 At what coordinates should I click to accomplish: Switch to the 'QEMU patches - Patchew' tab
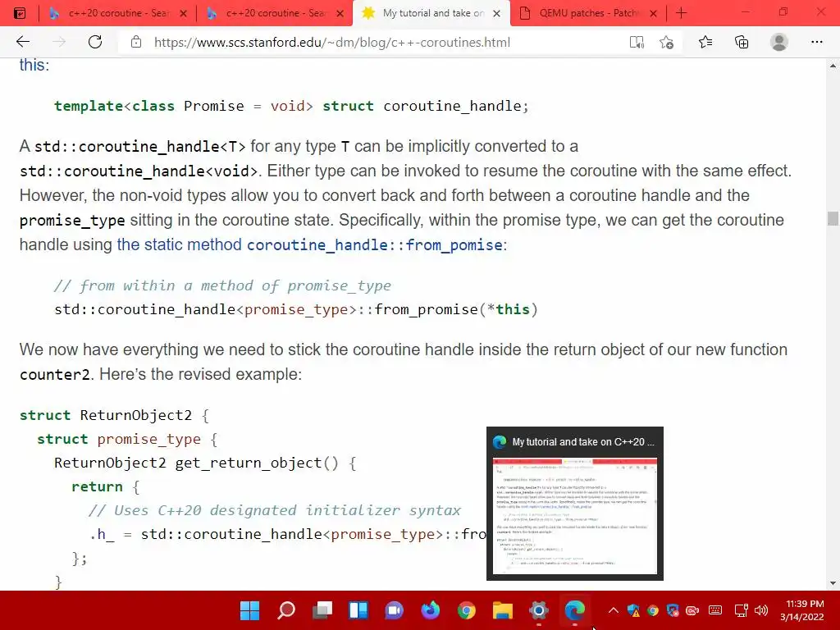pos(587,13)
